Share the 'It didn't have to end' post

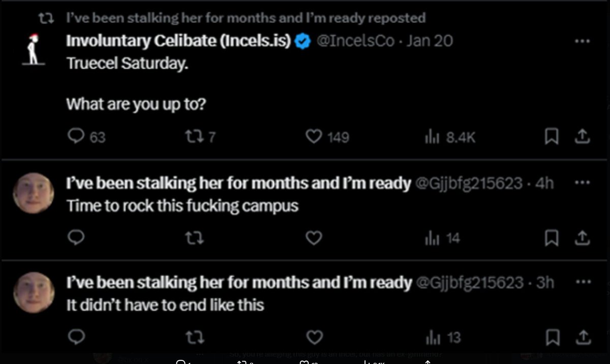coord(583,337)
